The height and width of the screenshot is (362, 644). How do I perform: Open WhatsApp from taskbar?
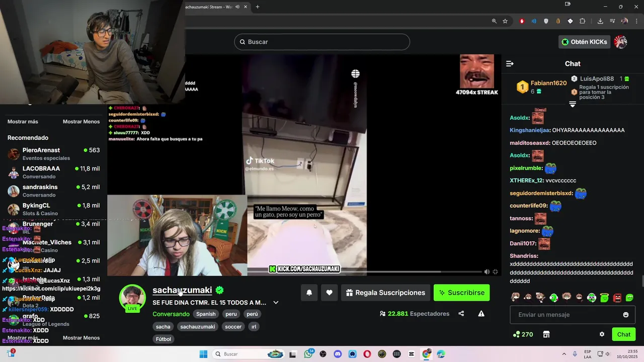pos(308,354)
